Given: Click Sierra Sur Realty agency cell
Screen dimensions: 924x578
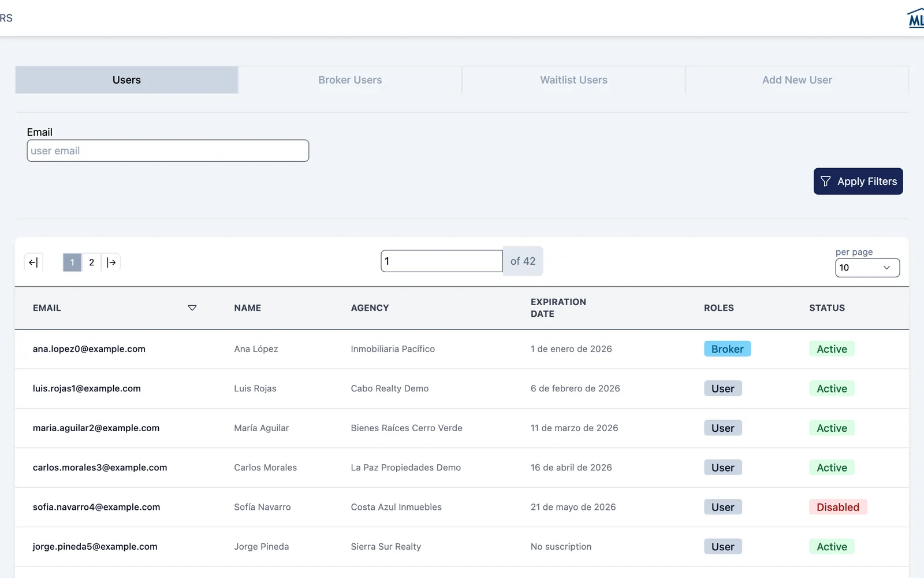Looking at the screenshot, I should (x=386, y=547).
